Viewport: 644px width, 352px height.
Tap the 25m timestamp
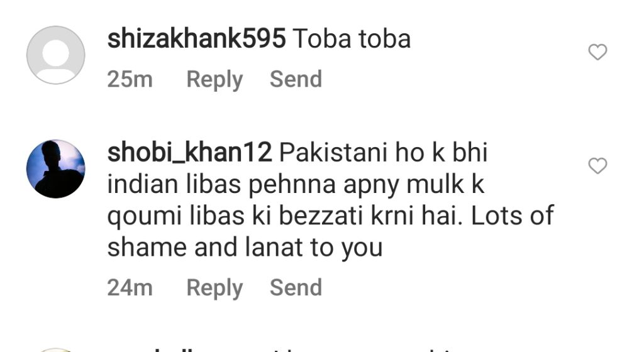click(130, 79)
